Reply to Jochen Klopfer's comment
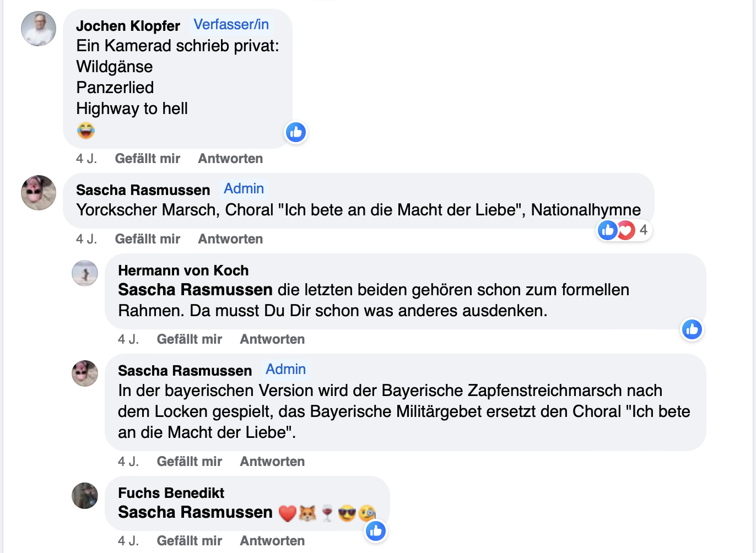756x553 pixels. 230,159
